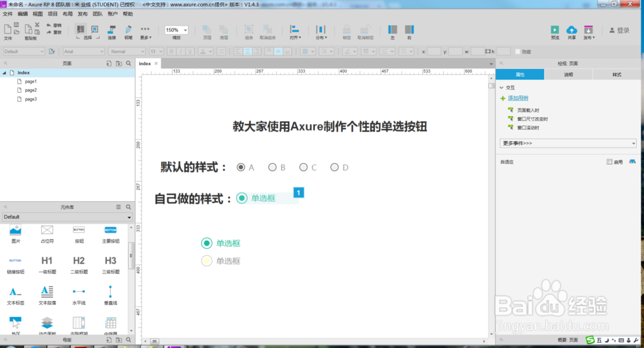The image size is (644, 348).
Task: Select the Pen (钢笔) tool
Action: coord(128,32)
